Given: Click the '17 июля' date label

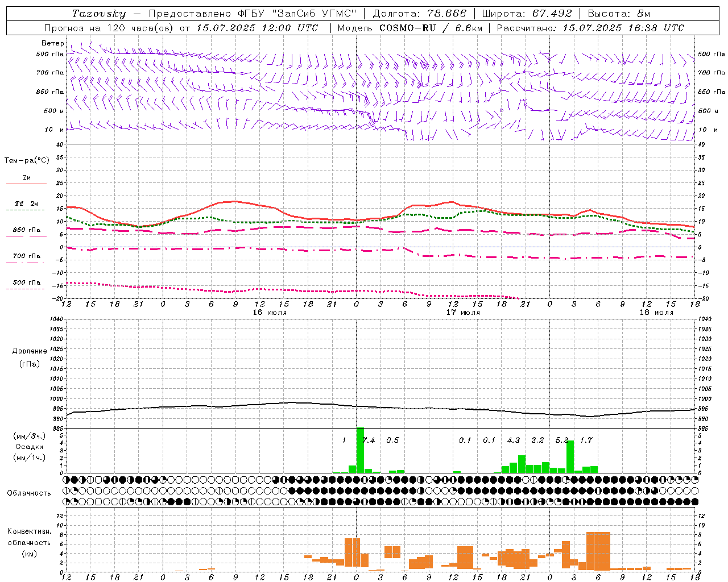Looking at the screenshot, I should (463, 312).
